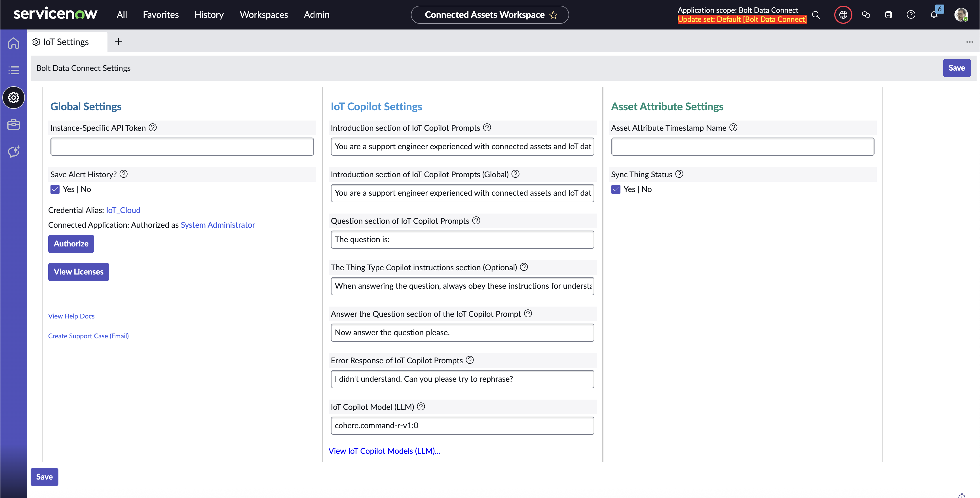The width and height of the screenshot is (980, 498).
Task: Click the Authorize button
Action: 71,244
